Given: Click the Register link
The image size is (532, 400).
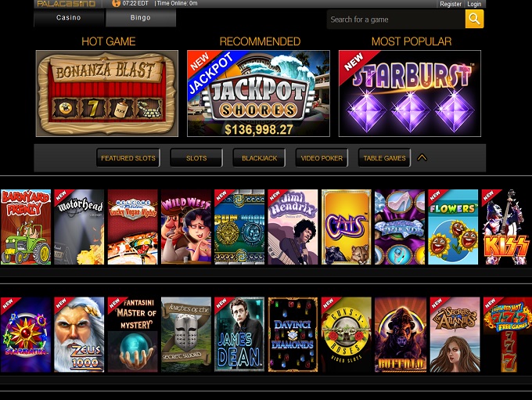Looking at the screenshot, I should point(451,4).
